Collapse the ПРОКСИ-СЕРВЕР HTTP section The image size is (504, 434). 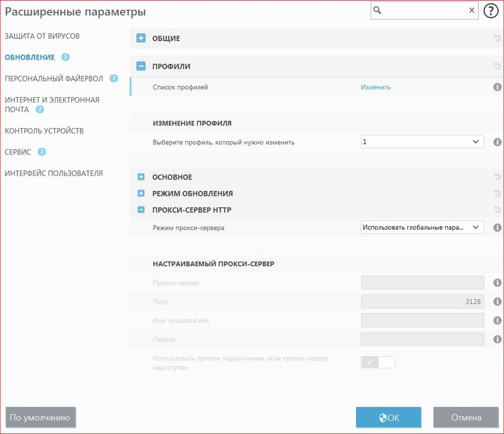tap(141, 209)
